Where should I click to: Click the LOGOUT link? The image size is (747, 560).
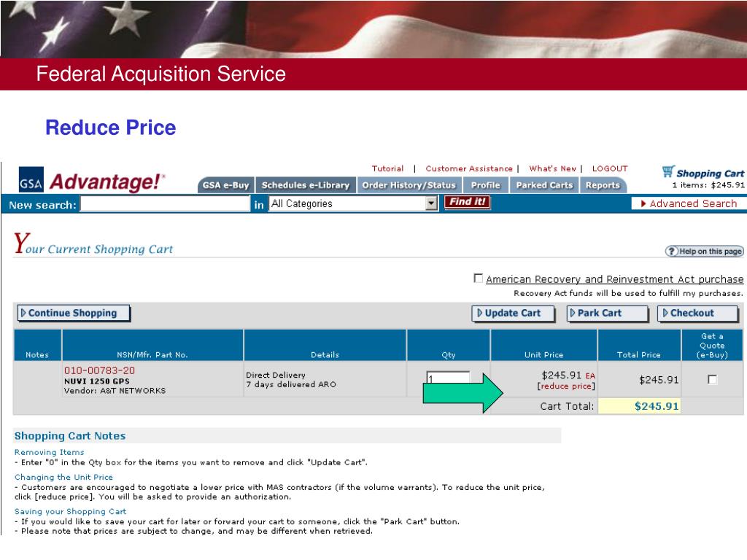610,168
